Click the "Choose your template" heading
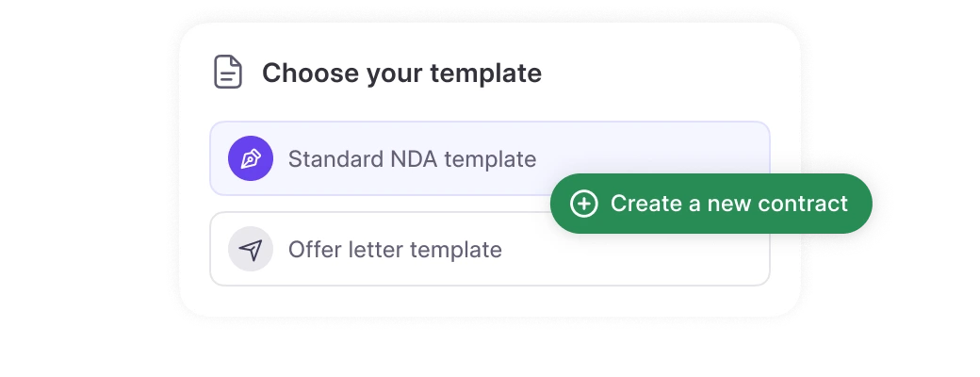Screen dimensions: 980x377 click(401, 73)
